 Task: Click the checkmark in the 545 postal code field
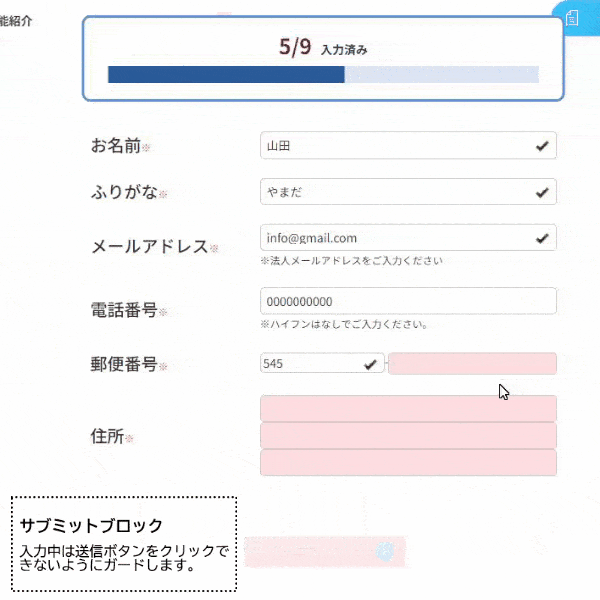370,364
